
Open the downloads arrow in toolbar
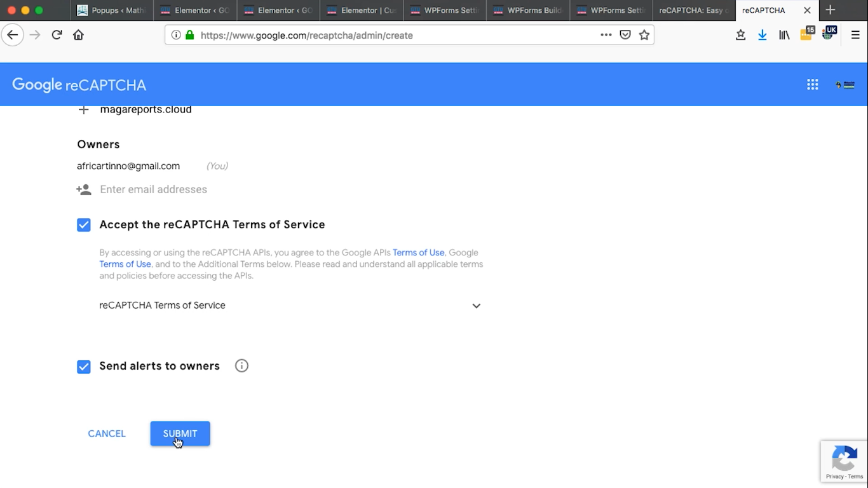point(763,35)
